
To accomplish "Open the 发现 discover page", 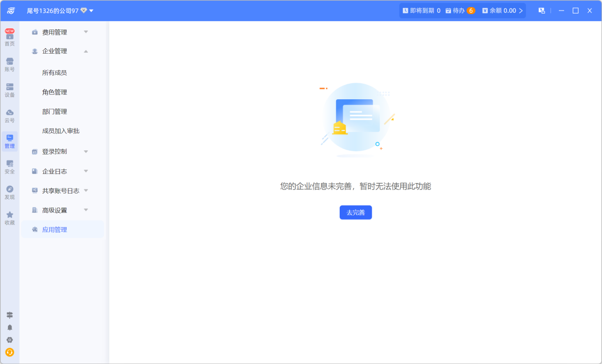I will click(x=10, y=192).
